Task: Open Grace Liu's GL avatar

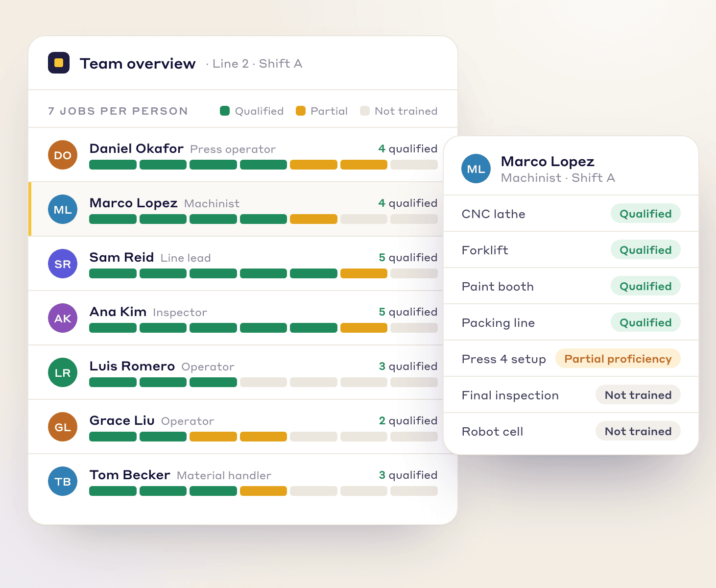Action: click(x=63, y=427)
